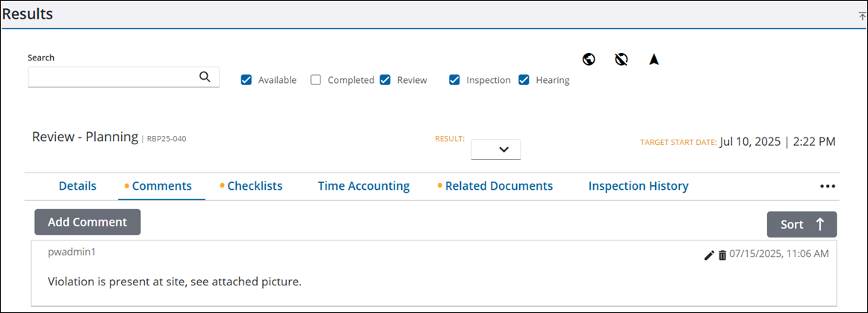Image resolution: width=868 pixels, height=313 pixels.
Task: Collapse the Results panel with top-right arrow
Action: 862,16
